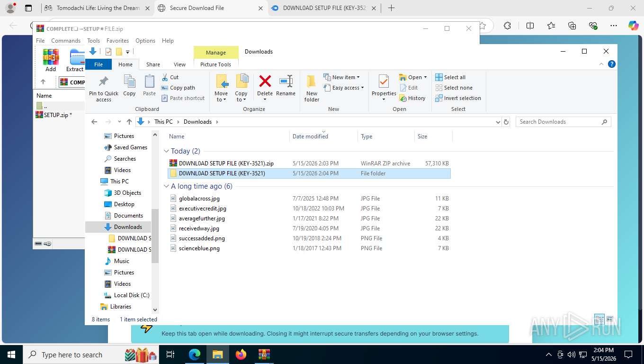644x364 pixels.
Task: Open the Easy access dropdown
Action: (344, 88)
